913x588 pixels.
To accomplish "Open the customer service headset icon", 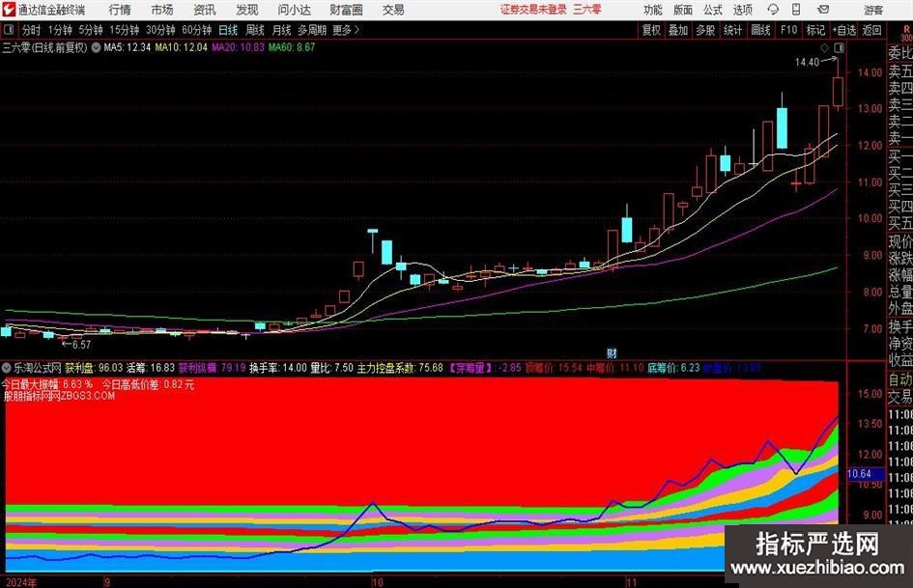I will pos(773,10).
